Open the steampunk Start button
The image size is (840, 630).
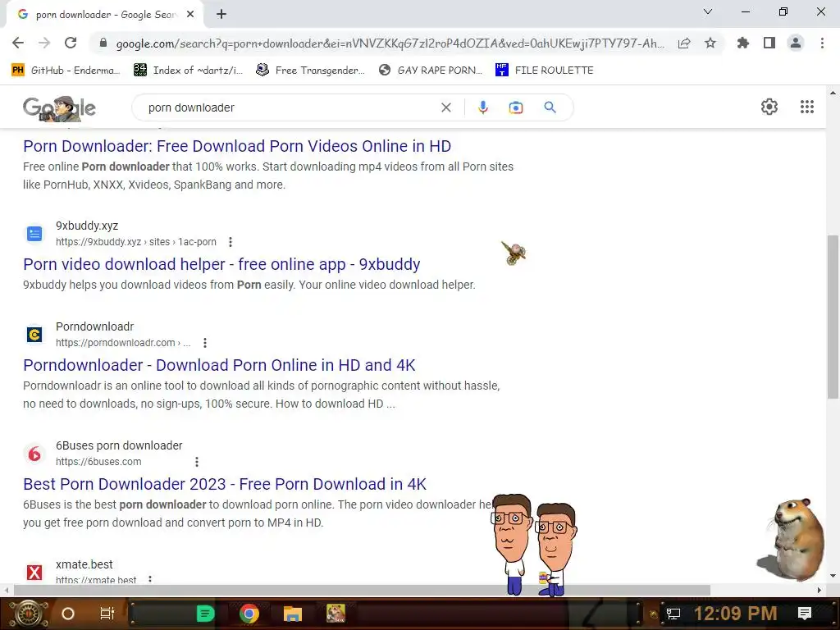tap(29, 614)
